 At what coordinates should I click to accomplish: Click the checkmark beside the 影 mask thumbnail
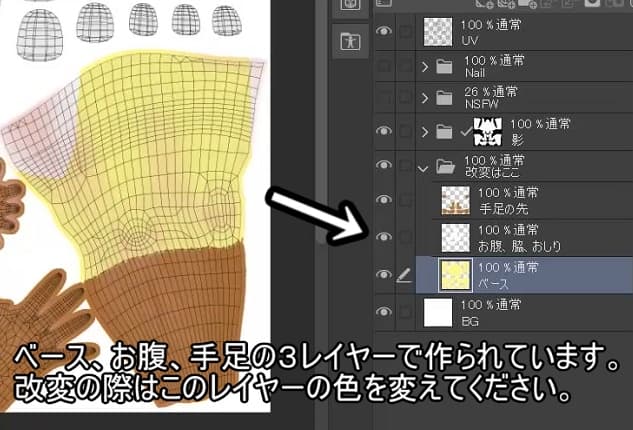(x=465, y=132)
